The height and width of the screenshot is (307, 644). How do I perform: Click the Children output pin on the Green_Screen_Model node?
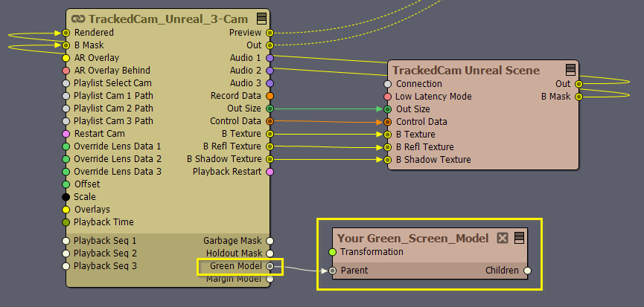[527, 271]
